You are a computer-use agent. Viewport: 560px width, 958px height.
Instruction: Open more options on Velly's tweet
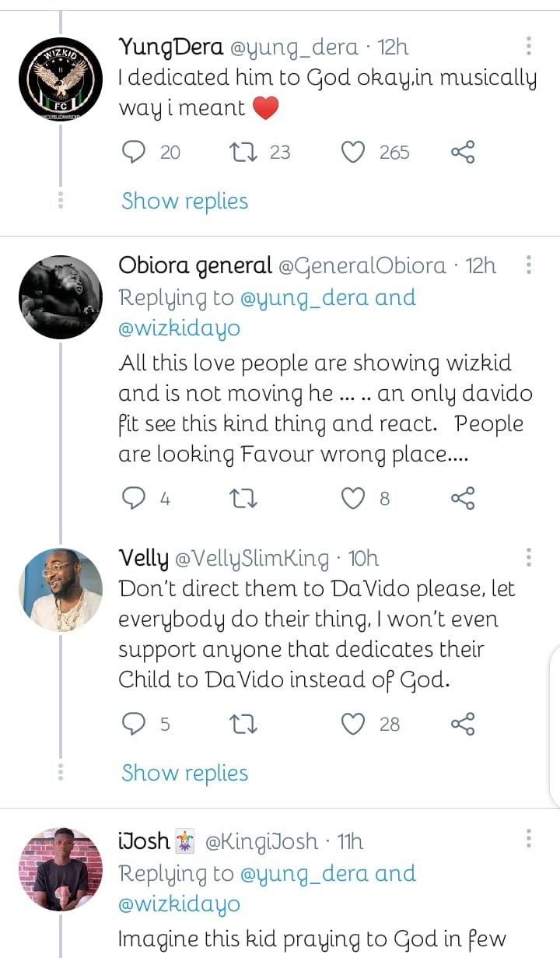pyautogui.click(x=529, y=557)
